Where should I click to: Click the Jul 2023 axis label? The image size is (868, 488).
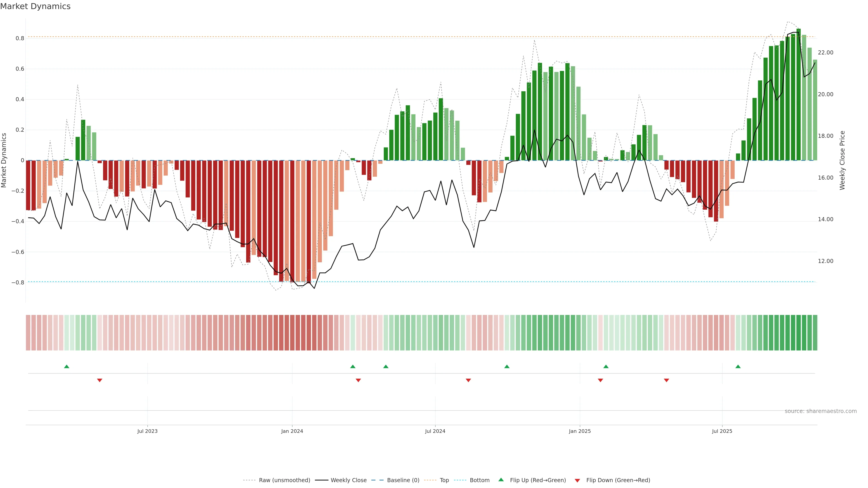pyautogui.click(x=147, y=431)
